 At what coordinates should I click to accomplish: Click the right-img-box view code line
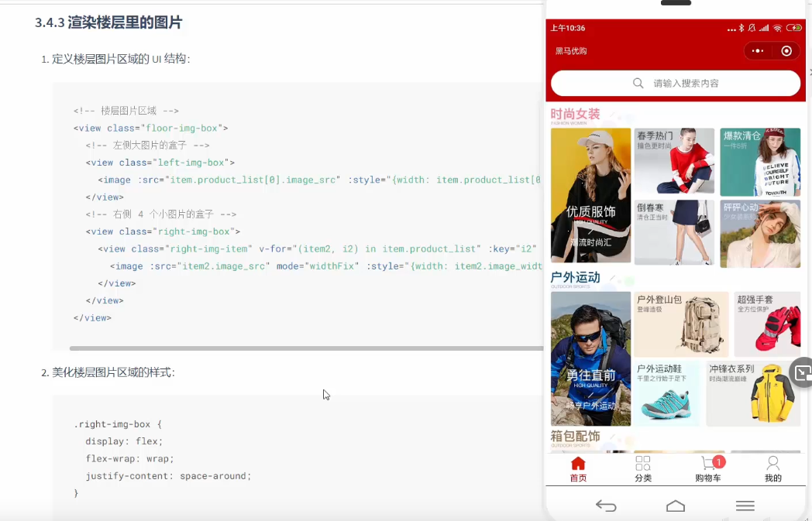click(163, 231)
